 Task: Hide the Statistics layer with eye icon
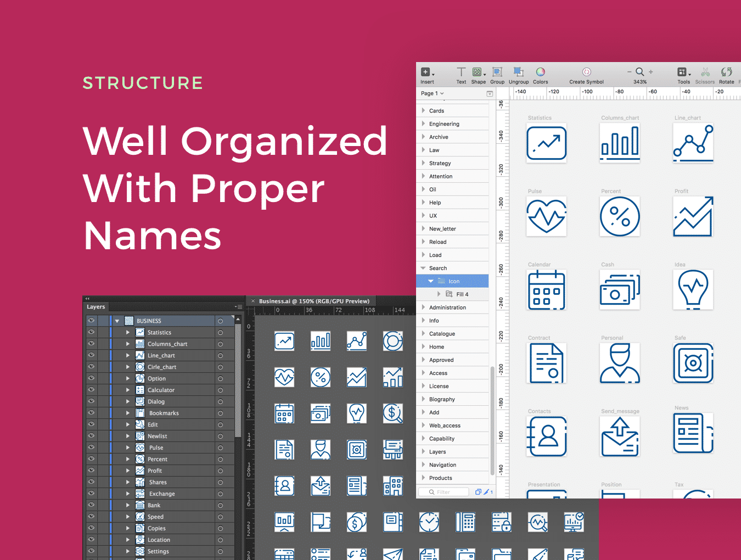[91, 332]
